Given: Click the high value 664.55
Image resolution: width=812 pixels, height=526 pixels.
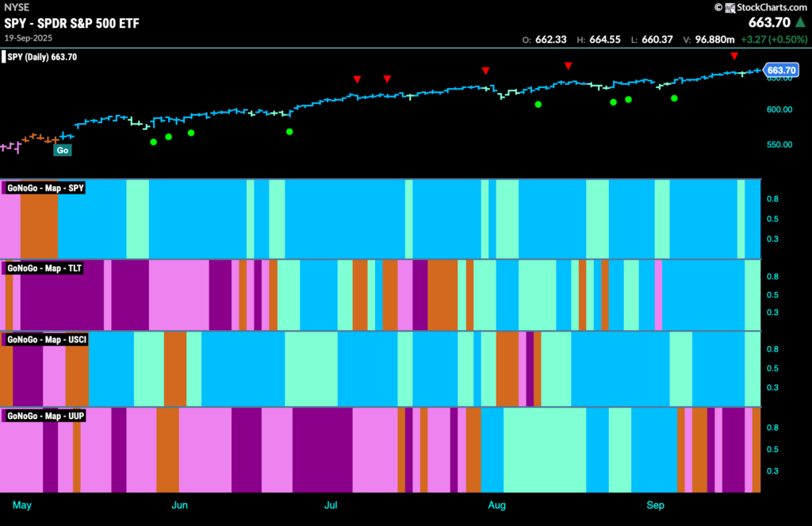Looking at the screenshot, I should coord(605,40).
